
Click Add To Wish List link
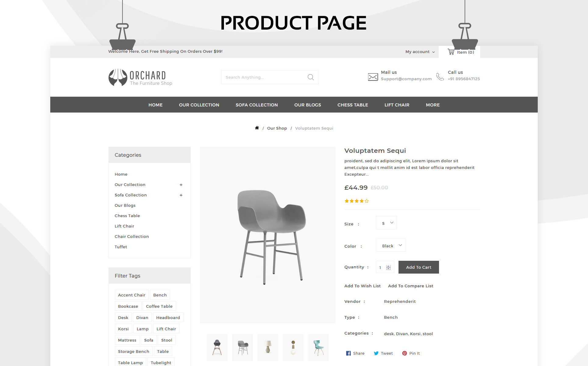pos(362,286)
